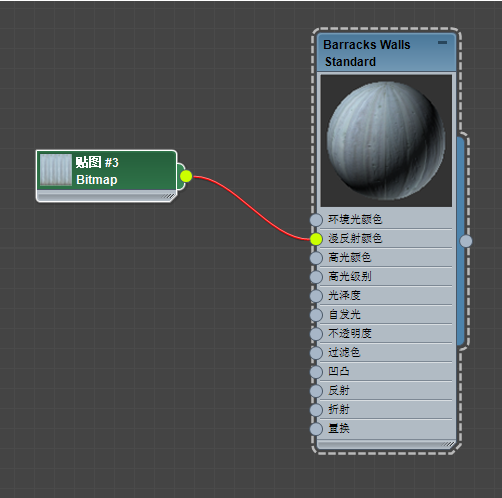Click the 高光颜色 input socket
This screenshot has height=498, width=502.
316,258
